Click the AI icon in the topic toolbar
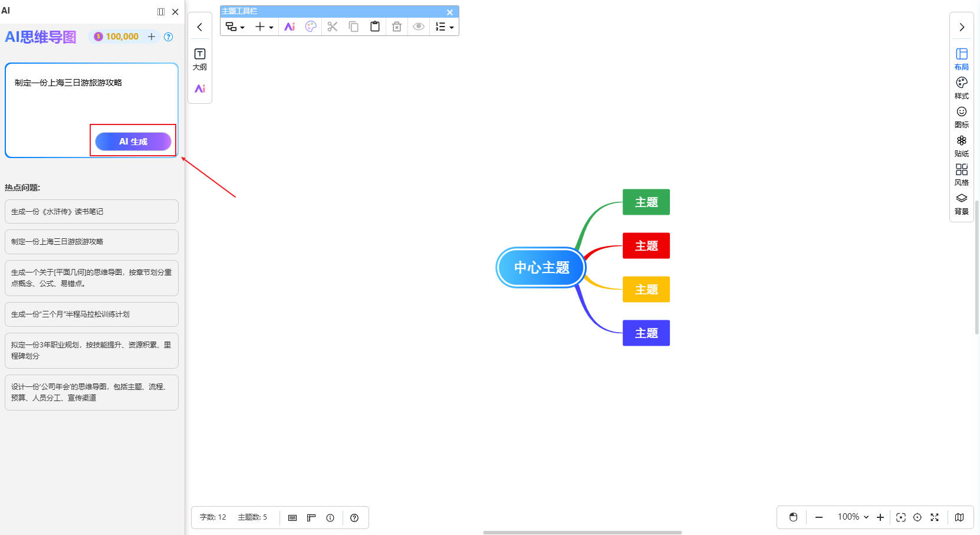 pos(290,27)
